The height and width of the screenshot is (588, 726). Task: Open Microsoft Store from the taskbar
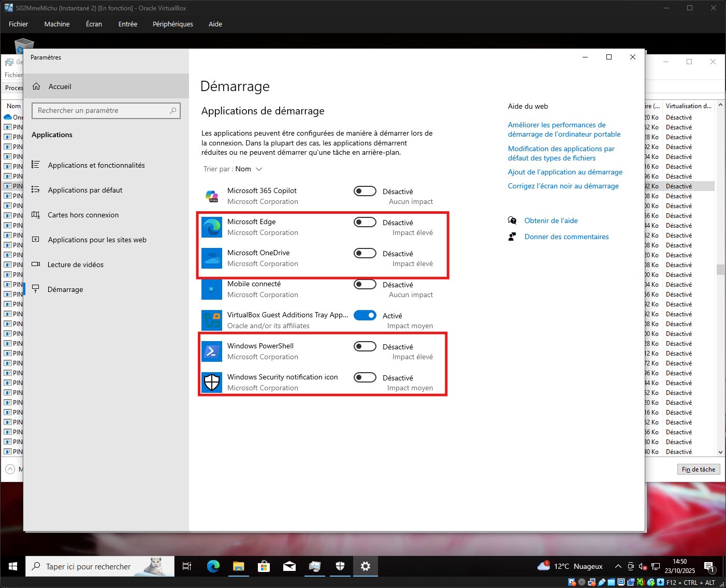(264, 566)
